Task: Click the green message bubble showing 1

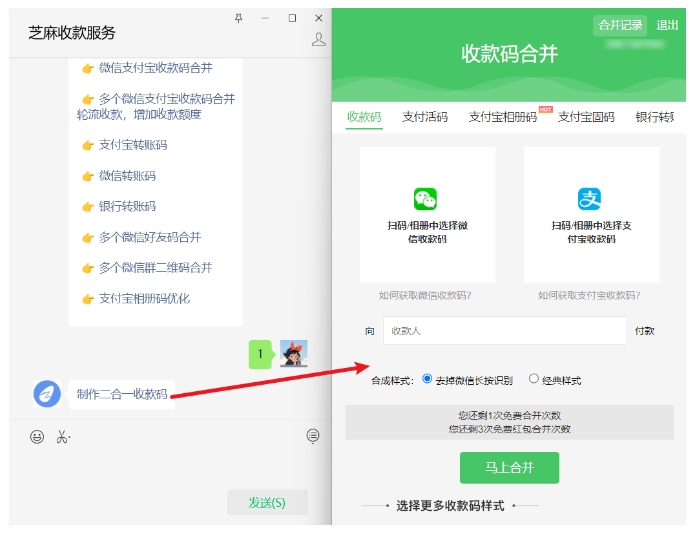Action: tap(260, 354)
